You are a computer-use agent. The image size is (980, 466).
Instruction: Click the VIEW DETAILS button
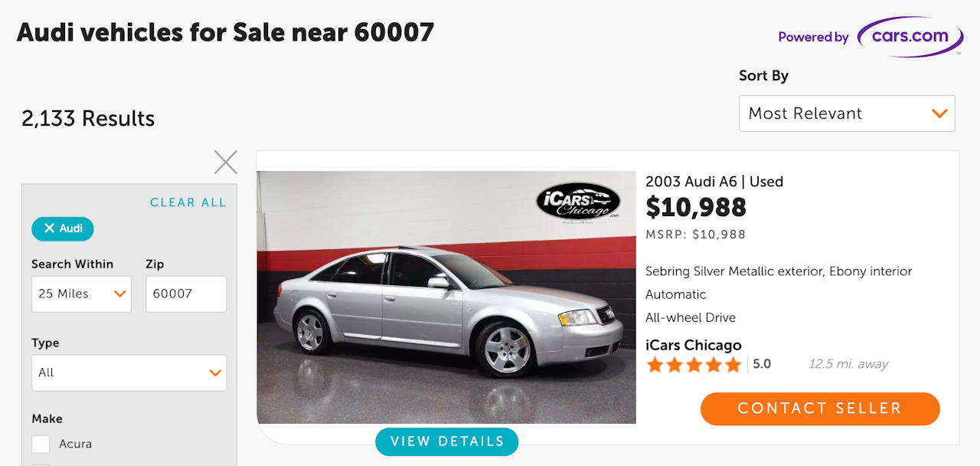(447, 441)
